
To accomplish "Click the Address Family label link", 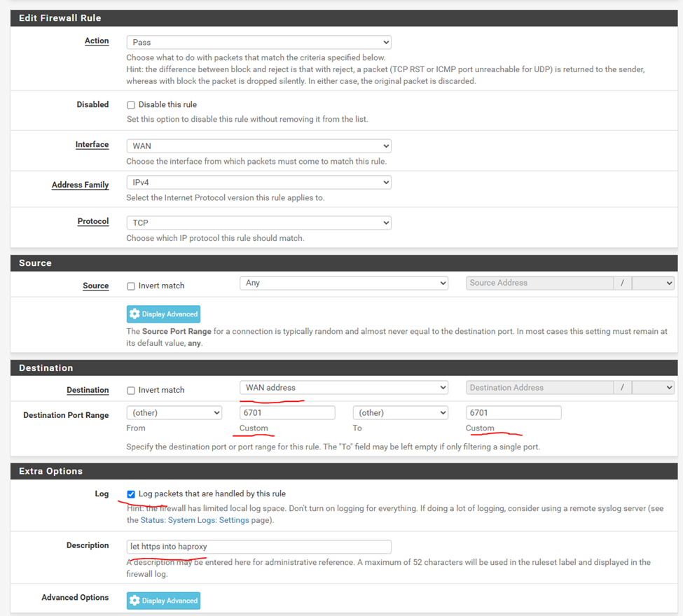I will pyautogui.click(x=80, y=185).
